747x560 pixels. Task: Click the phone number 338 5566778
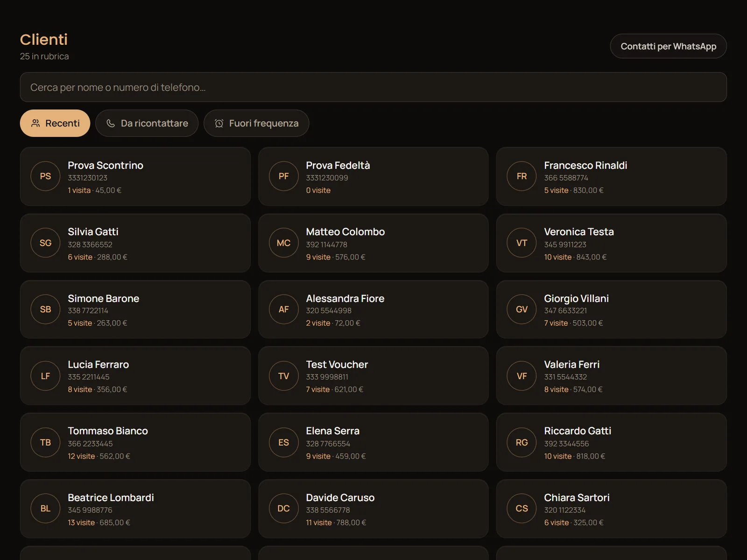(x=328, y=510)
